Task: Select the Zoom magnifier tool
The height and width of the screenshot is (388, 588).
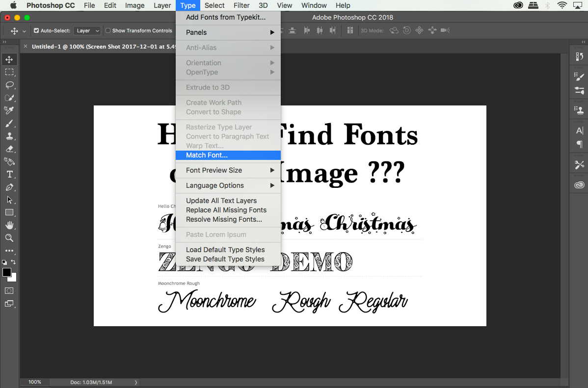Action: pos(9,238)
